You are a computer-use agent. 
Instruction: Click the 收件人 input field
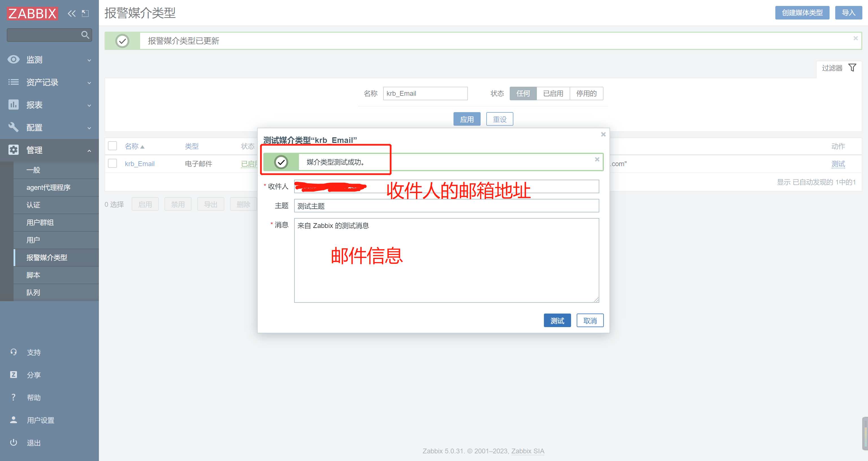(x=446, y=186)
